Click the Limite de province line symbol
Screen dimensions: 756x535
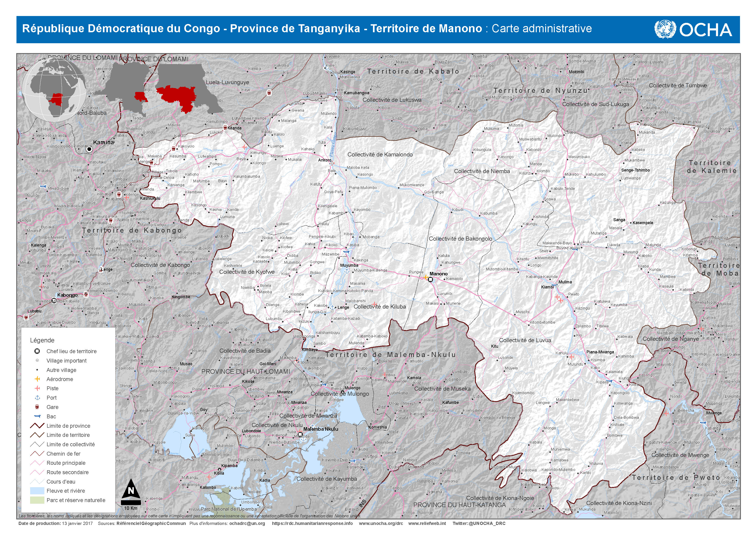37,426
